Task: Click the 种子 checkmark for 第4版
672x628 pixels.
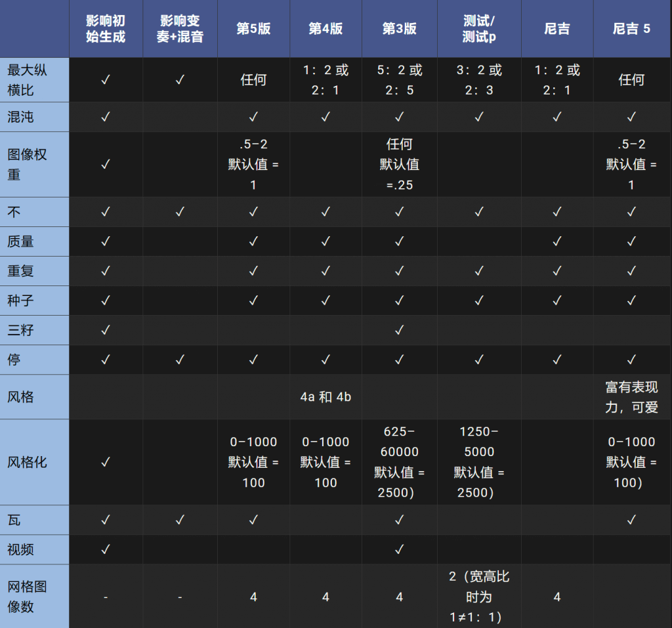Action: point(325,301)
